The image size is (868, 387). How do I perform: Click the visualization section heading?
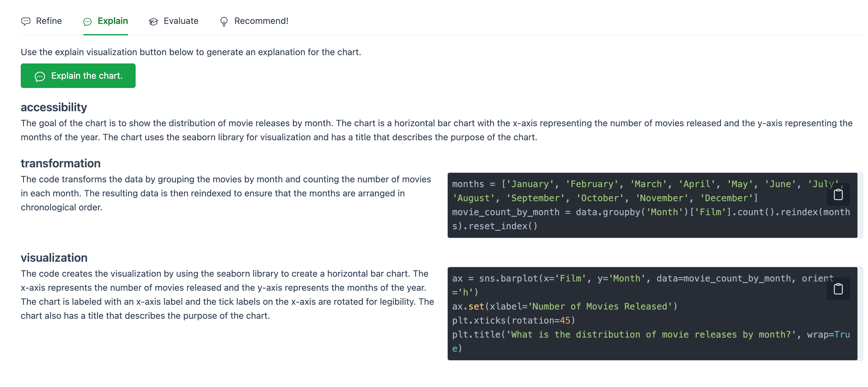54,258
